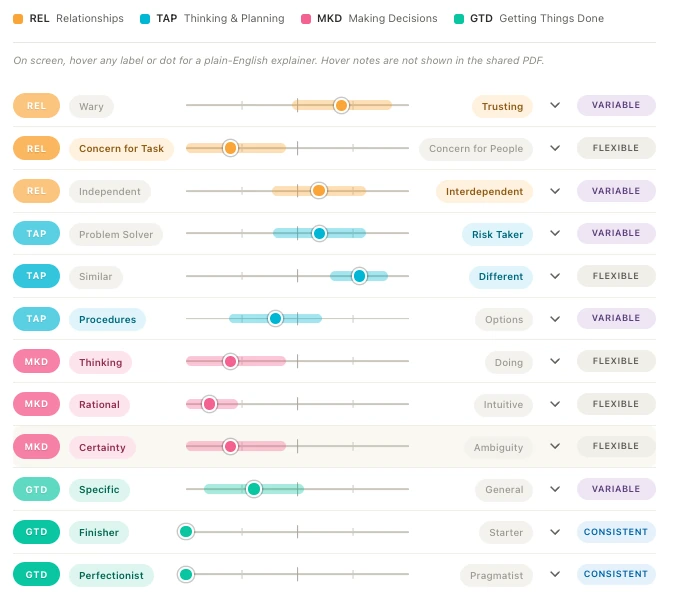Click the REL tag on the Wary row
The image size is (678, 600).
(36, 105)
